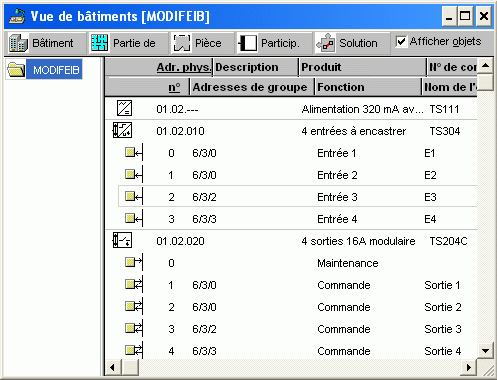
Task: Click the Sortie 1 object name
Action: coord(442,285)
